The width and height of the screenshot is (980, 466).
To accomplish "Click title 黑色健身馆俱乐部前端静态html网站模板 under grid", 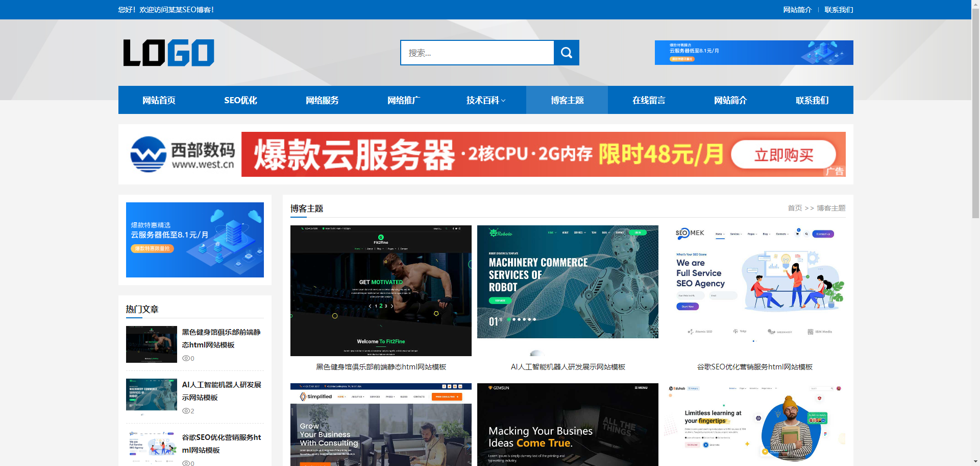I will click(x=381, y=367).
